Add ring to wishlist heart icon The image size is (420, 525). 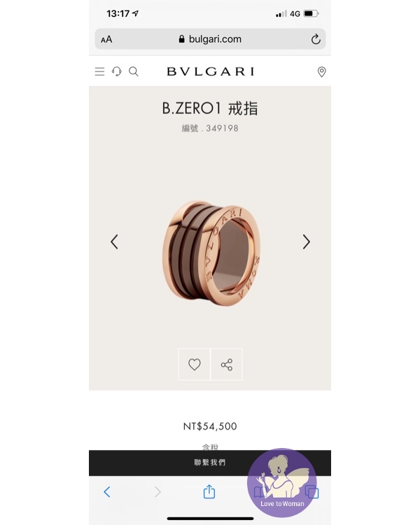pos(195,364)
